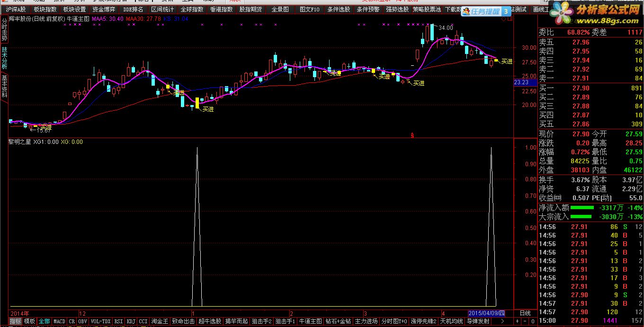Switch indicator to CCI
This screenshot has width=644, height=327.
(143, 321)
